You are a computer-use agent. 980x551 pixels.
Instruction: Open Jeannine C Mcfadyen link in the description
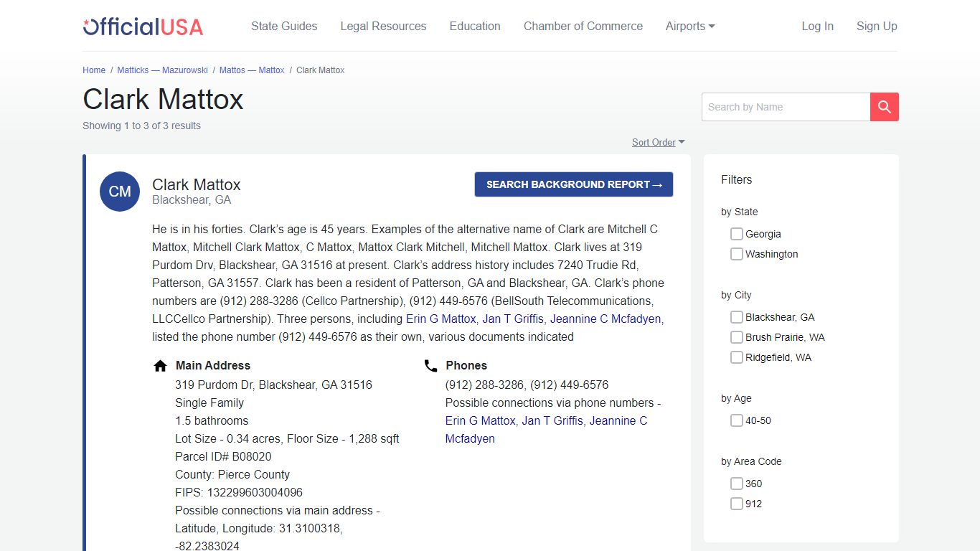606,319
